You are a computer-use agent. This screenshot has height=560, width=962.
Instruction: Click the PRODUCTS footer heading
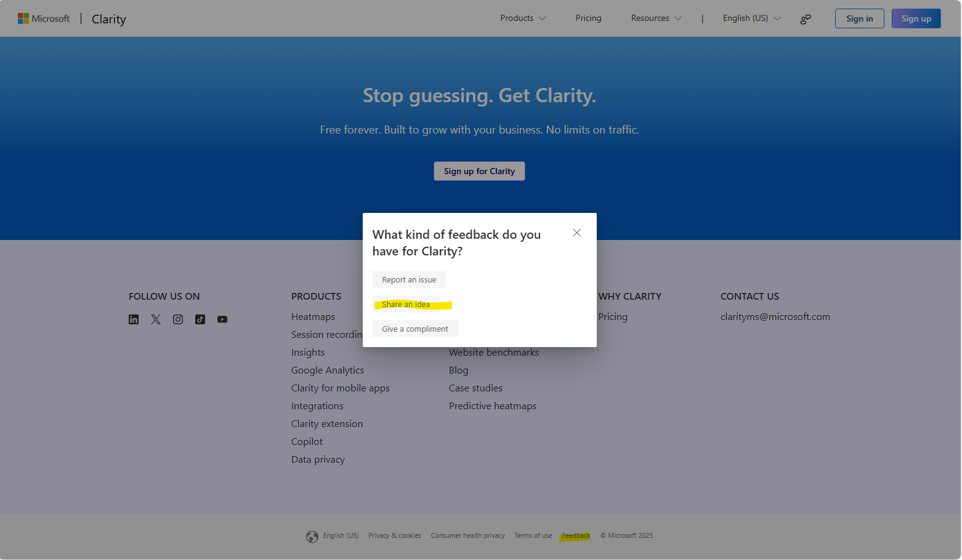pyautogui.click(x=316, y=297)
